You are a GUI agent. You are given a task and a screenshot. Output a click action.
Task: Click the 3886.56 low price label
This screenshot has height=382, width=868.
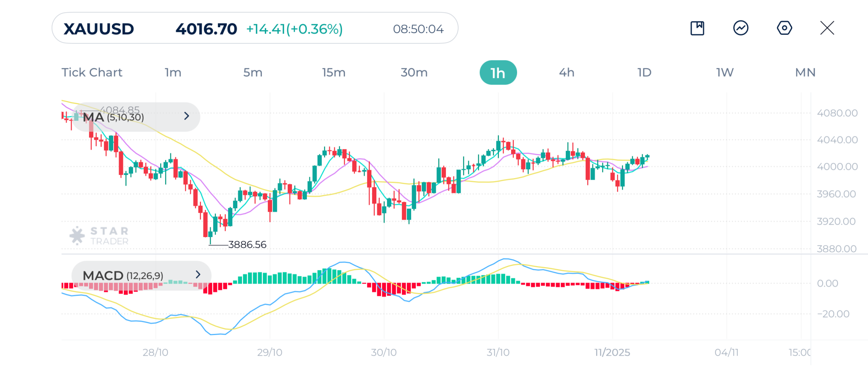point(247,245)
